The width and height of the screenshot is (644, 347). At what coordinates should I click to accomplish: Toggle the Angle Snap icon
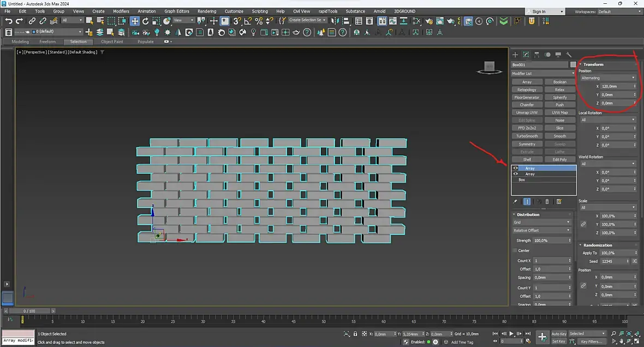click(248, 21)
